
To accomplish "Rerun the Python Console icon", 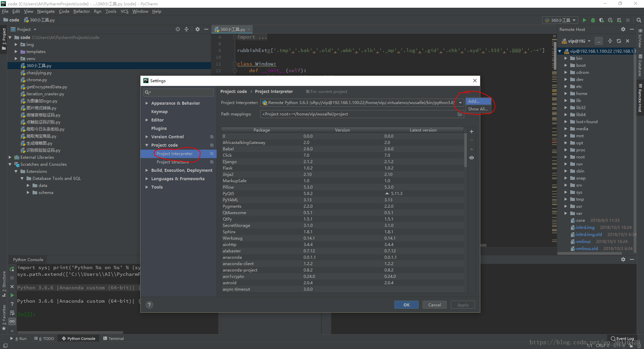I will [12, 269].
